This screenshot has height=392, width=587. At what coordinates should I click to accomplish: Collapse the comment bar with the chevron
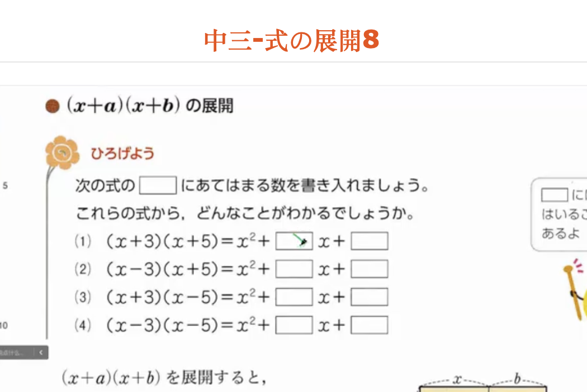(41, 352)
